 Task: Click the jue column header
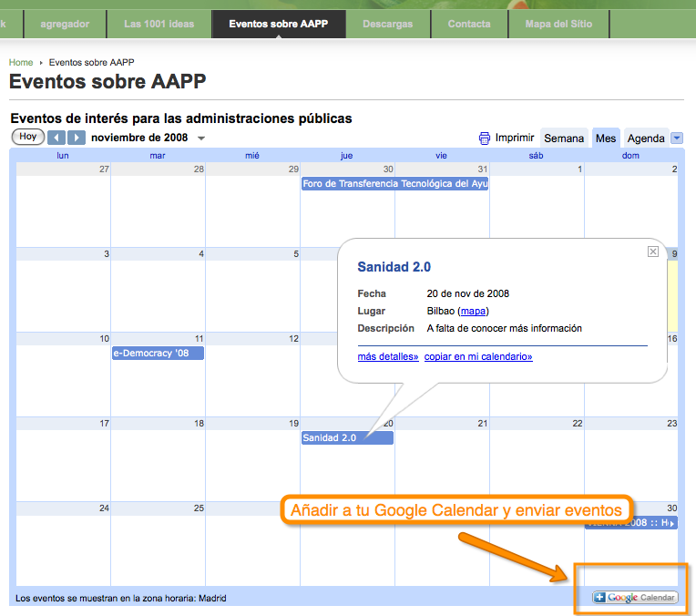click(347, 156)
